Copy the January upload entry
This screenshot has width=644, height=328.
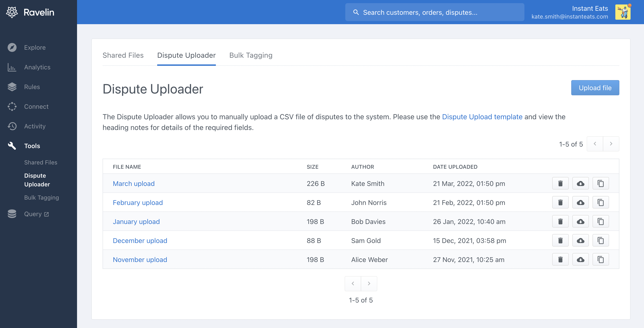click(601, 222)
